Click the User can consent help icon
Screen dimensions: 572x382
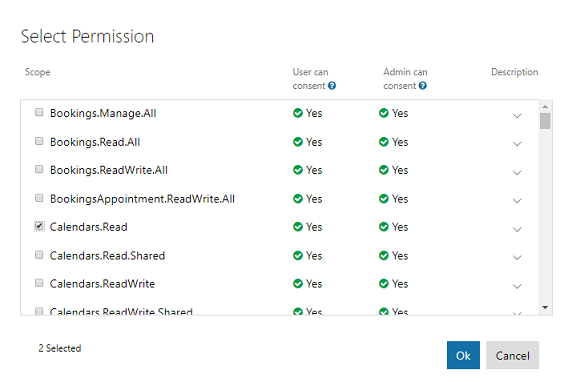click(x=332, y=86)
